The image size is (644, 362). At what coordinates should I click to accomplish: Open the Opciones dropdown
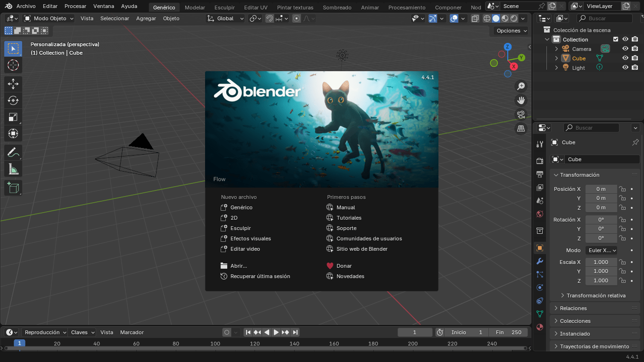pyautogui.click(x=512, y=31)
